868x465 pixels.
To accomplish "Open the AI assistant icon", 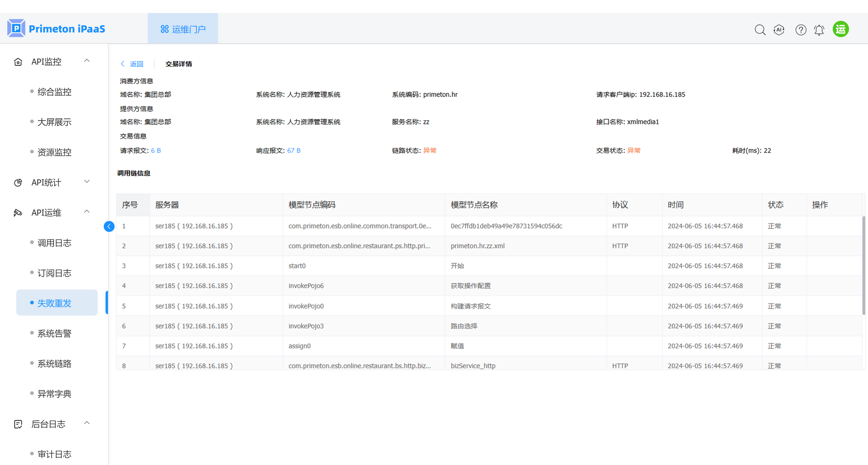I will point(779,30).
